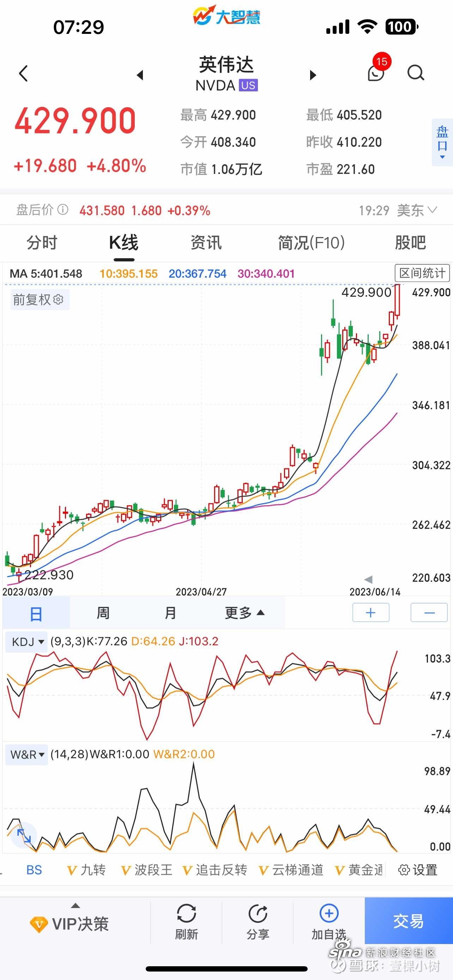453x980 pixels.
Task: Open the 美东 timezone dropdown
Action: pyautogui.click(x=417, y=210)
